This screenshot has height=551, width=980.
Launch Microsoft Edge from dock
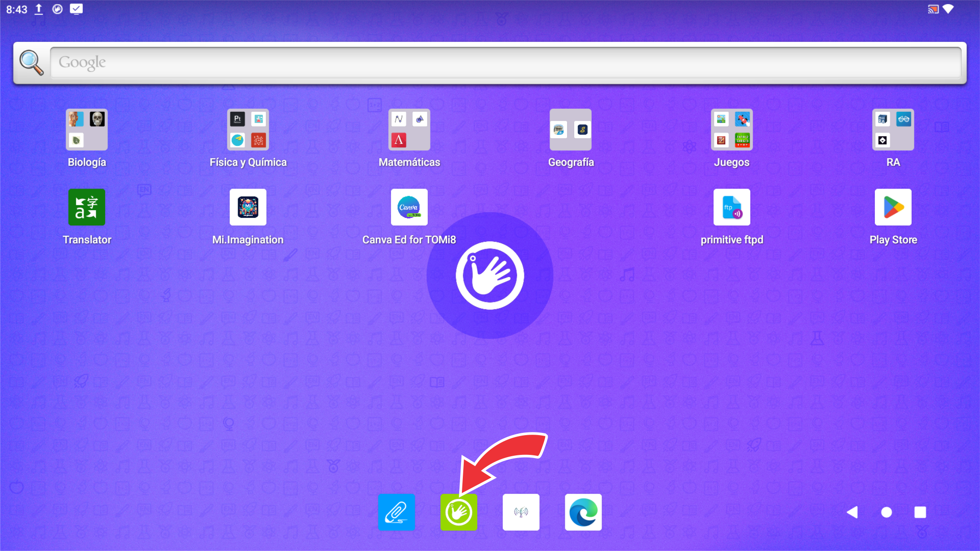pyautogui.click(x=583, y=512)
